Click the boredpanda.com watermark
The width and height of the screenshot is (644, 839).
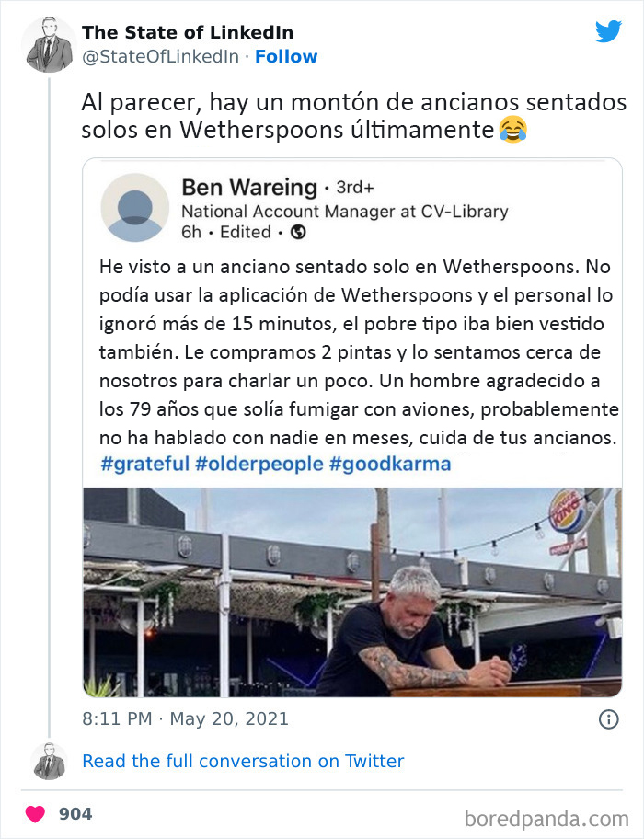[x=546, y=819]
